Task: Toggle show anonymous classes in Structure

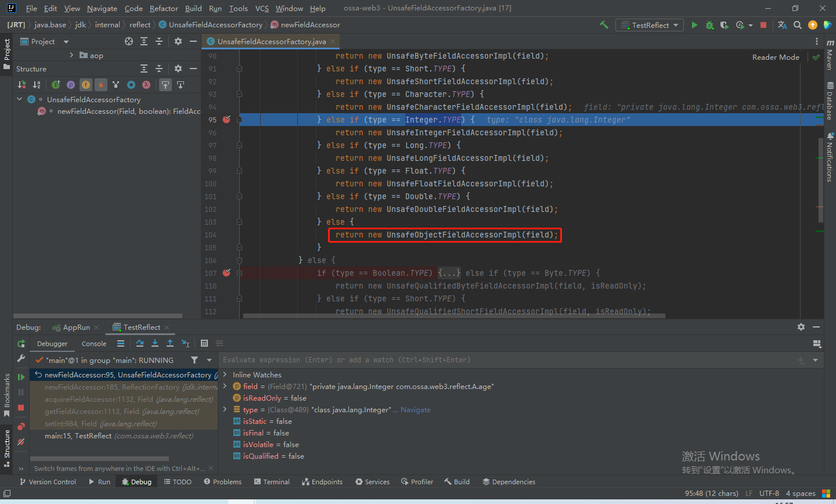Action: click(x=131, y=85)
